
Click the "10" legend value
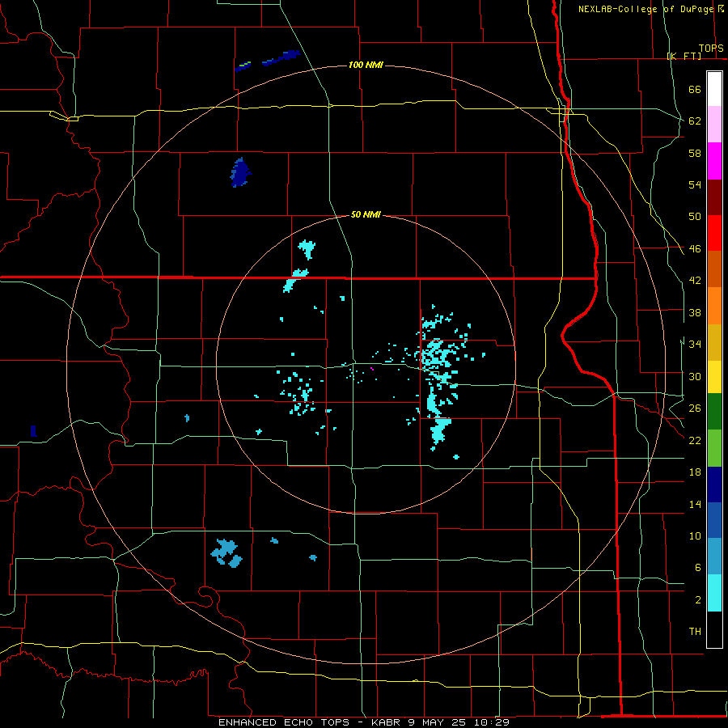point(695,536)
